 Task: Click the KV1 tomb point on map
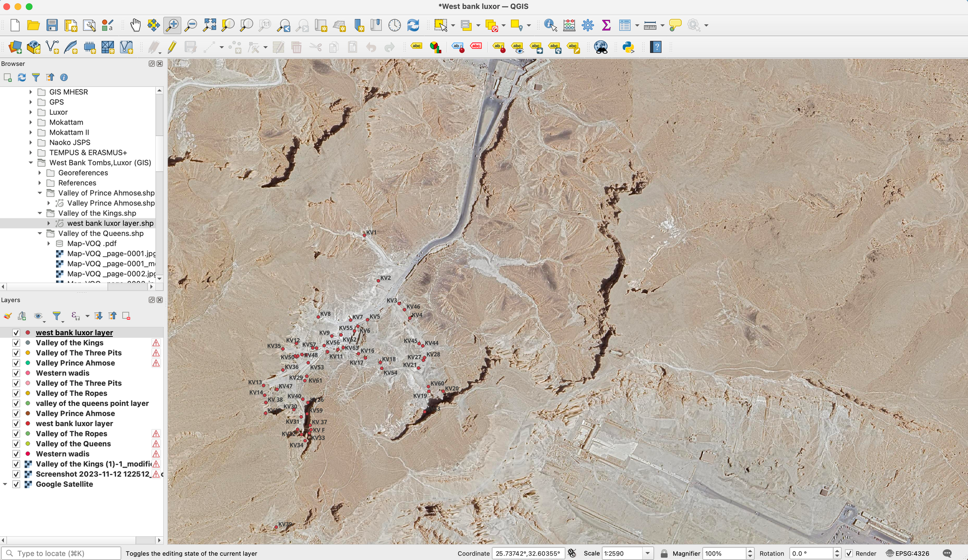click(x=364, y=235)
